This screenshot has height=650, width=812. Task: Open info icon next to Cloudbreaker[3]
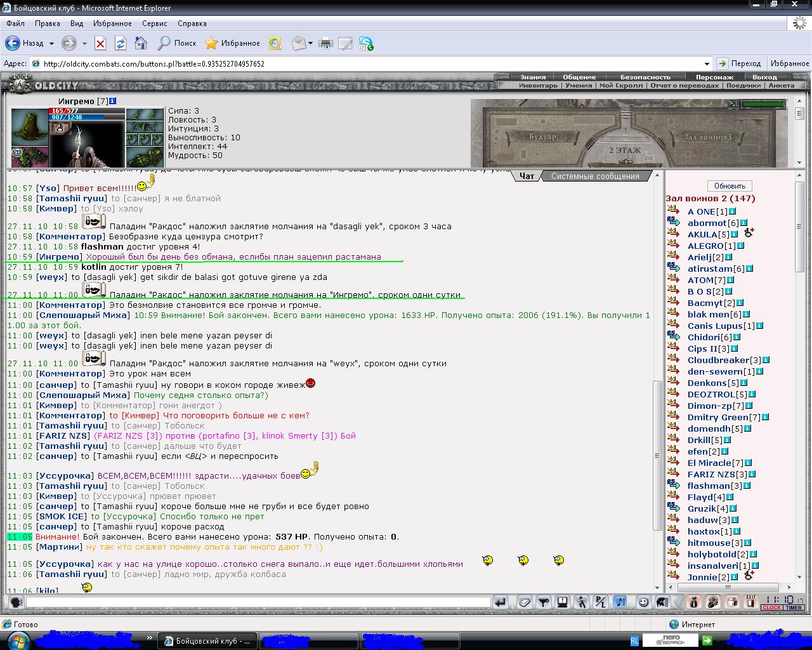[x=766, y=360]
